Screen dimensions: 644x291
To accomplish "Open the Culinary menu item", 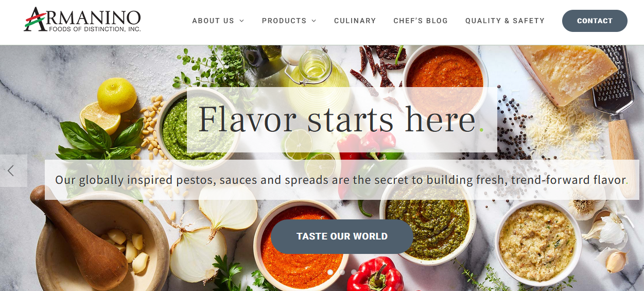I will pos(355,21).
